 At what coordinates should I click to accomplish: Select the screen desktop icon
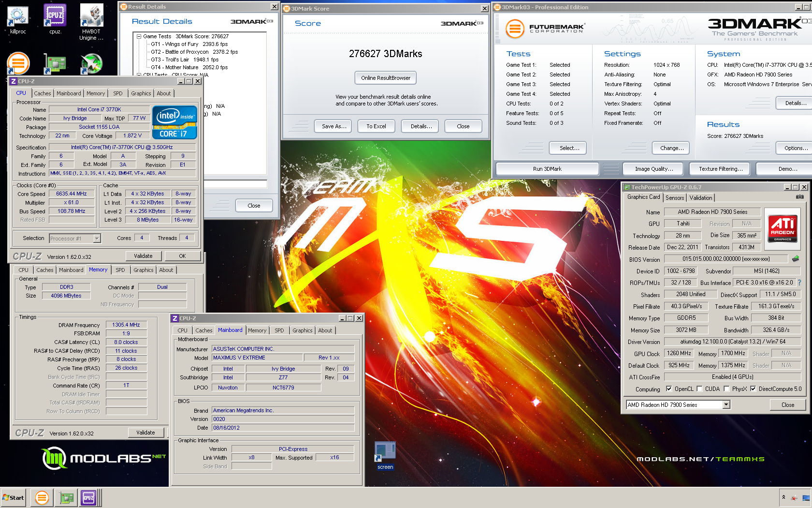(385, 455)
